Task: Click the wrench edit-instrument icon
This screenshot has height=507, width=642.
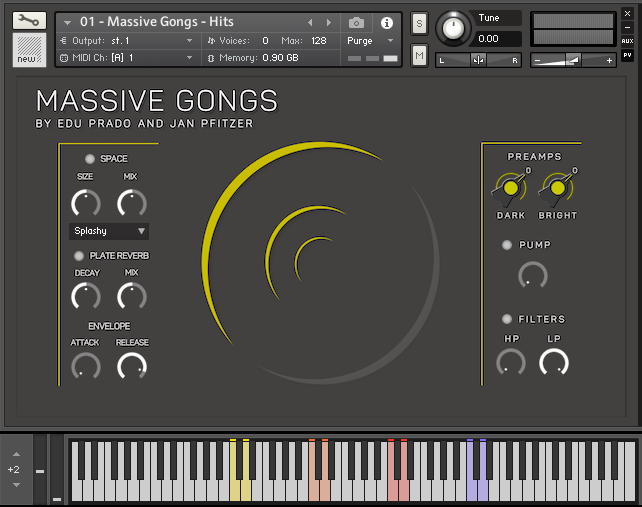Action: [29, 20]
